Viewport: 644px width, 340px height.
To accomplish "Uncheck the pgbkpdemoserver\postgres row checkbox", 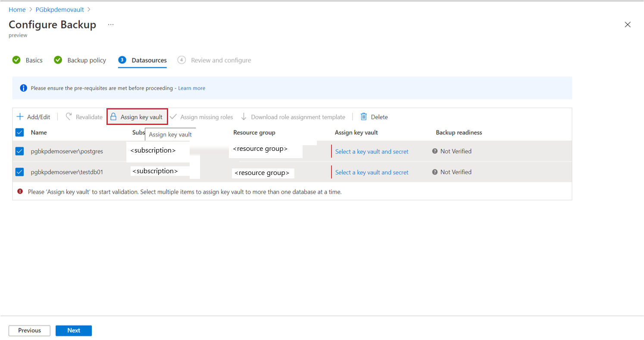I will pyautogui.click(x=19, y=151).
